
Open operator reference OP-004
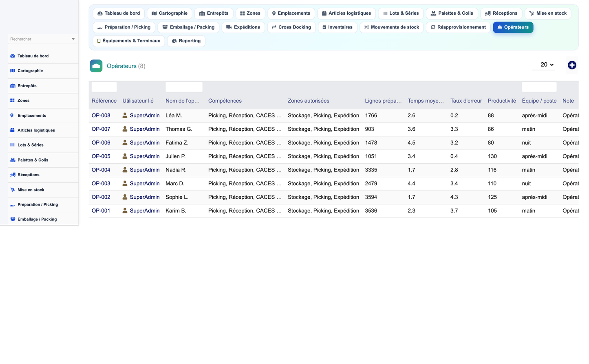[101, 170]
